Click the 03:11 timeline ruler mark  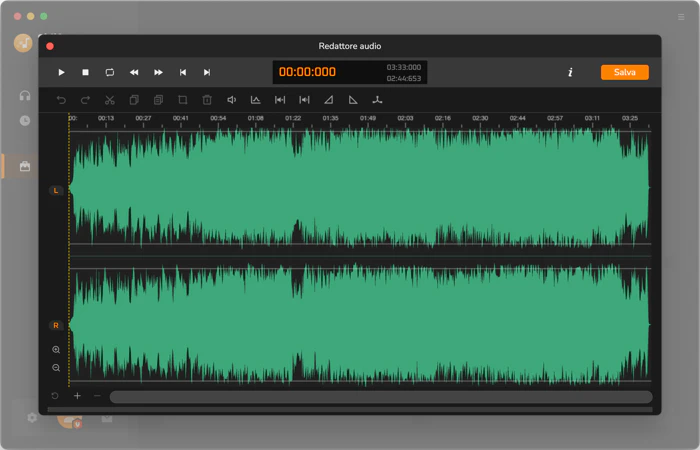tap(592, 118)
